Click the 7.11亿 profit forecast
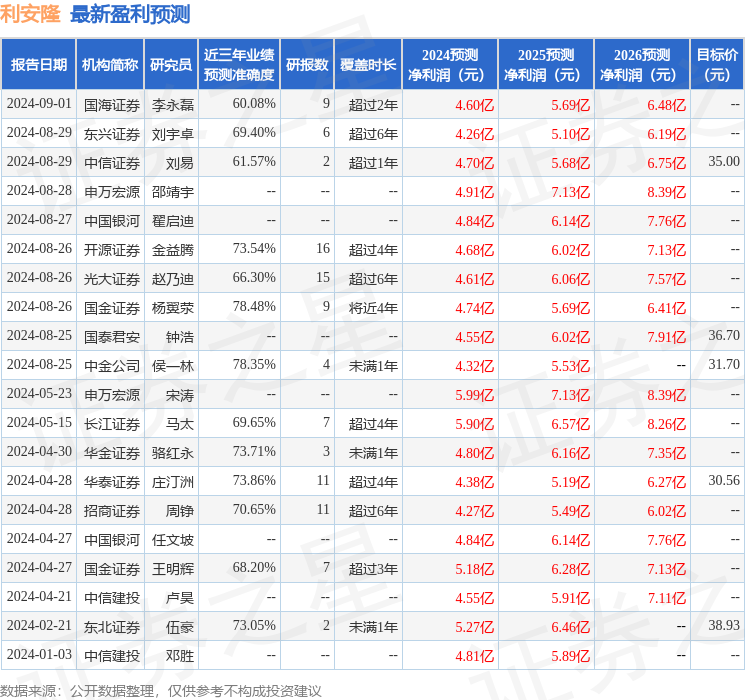745x700 pixels. coord(667,598)
